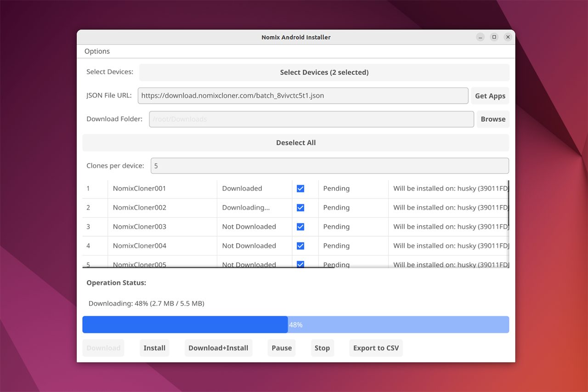The image size is (588, 392).
Task: Click the app table's vertical scrollbar
Action: [509, 202]
